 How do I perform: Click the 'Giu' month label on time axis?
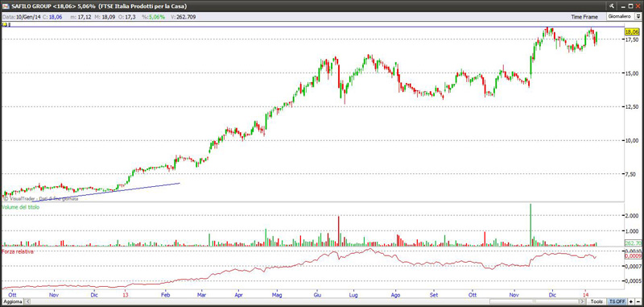click(317, 295)
